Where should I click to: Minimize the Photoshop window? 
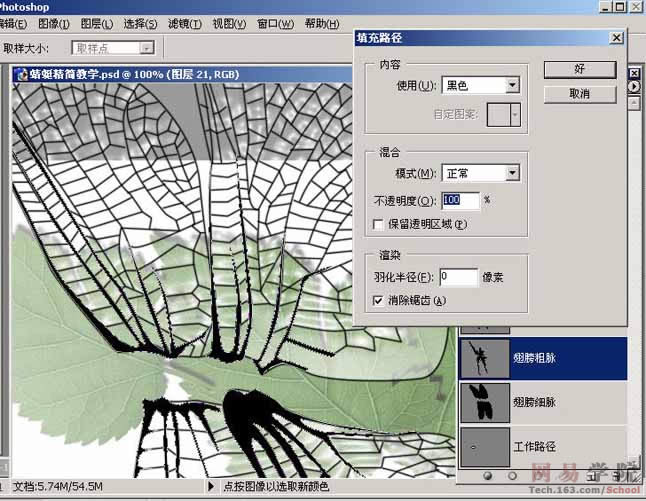tap(606, 7)
